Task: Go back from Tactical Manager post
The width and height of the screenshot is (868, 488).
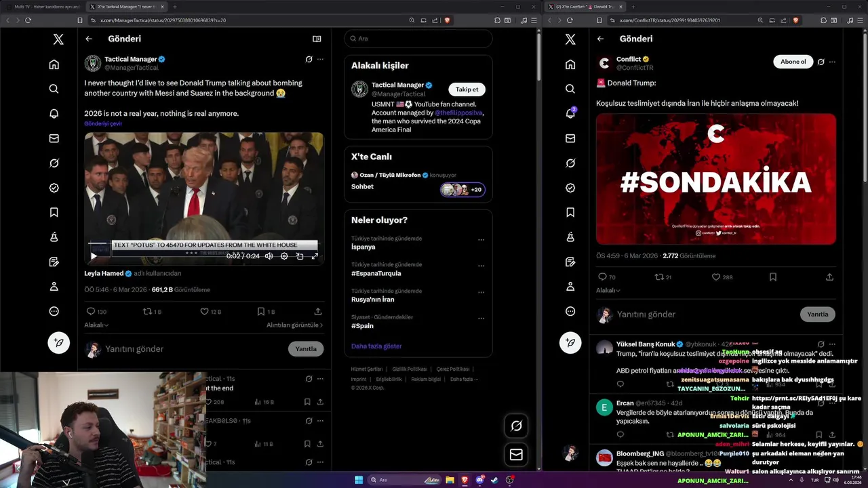Action: pos(89,39)
